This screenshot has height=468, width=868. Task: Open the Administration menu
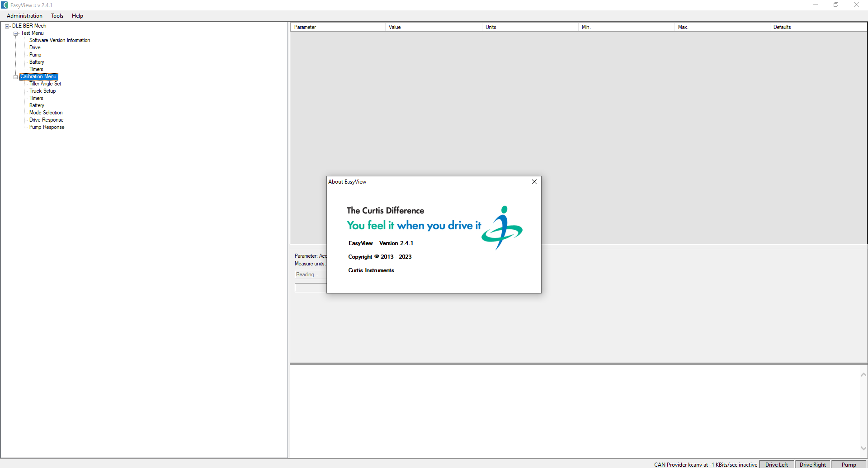point(24,15)
